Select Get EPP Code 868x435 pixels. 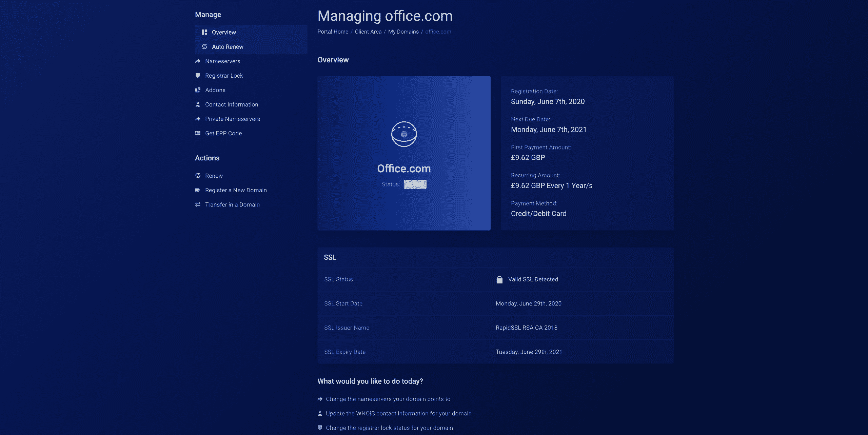[223, 133]
